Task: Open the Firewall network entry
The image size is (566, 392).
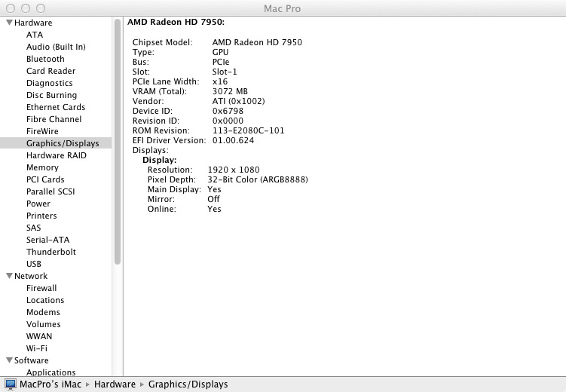Action: pyautogui.click(x=41, y=288)
